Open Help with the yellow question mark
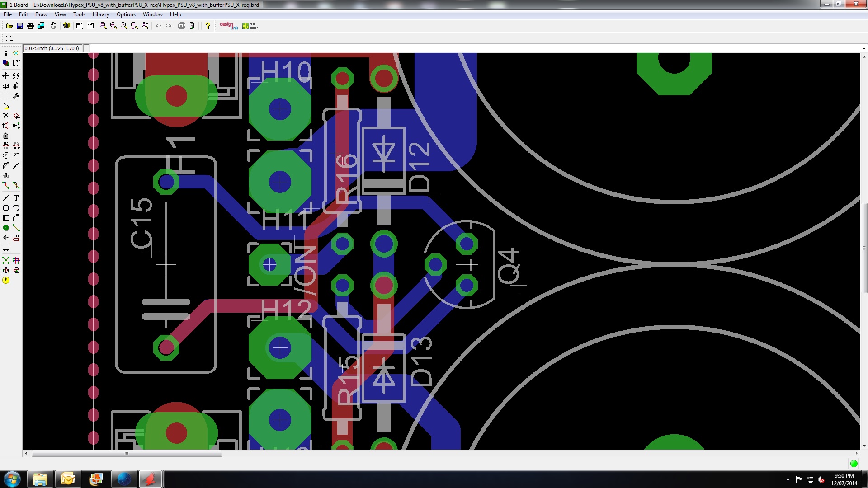The image size is (868, 488). (x=208, y=26)
